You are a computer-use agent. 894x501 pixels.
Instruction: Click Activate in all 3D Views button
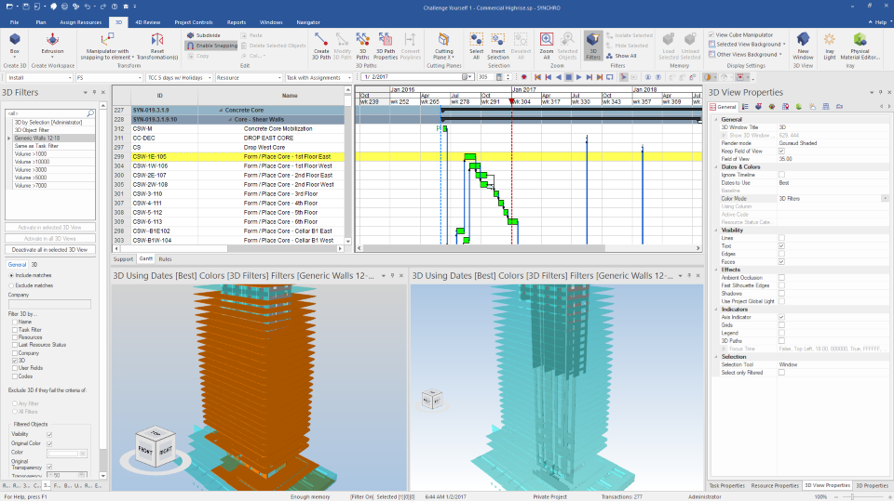tap(50, 238)
